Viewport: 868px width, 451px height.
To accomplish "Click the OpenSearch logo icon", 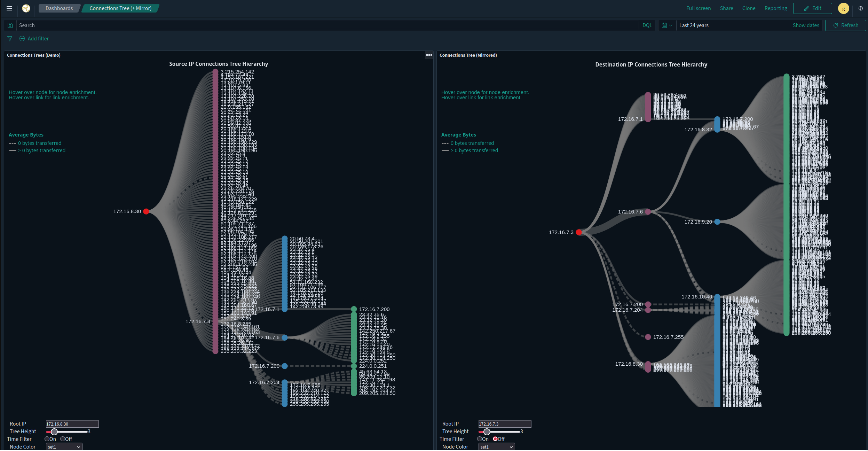I will pyautogui.click(x=26, y=8).
